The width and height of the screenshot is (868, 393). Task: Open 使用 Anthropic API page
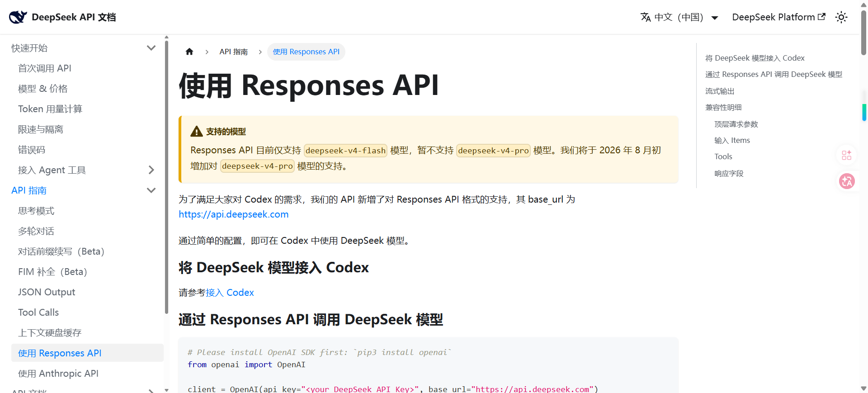click(x=58, y=374)
